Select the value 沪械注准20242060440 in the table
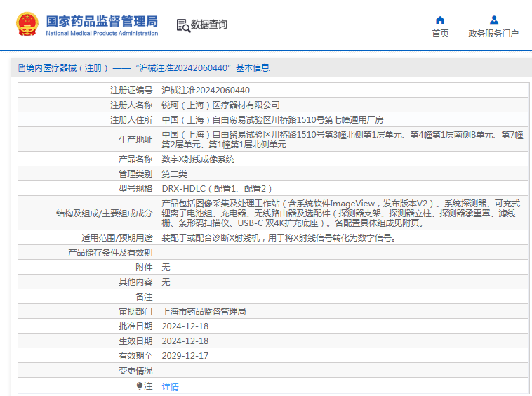The image size is (532, 396). (x=206, y=91)
